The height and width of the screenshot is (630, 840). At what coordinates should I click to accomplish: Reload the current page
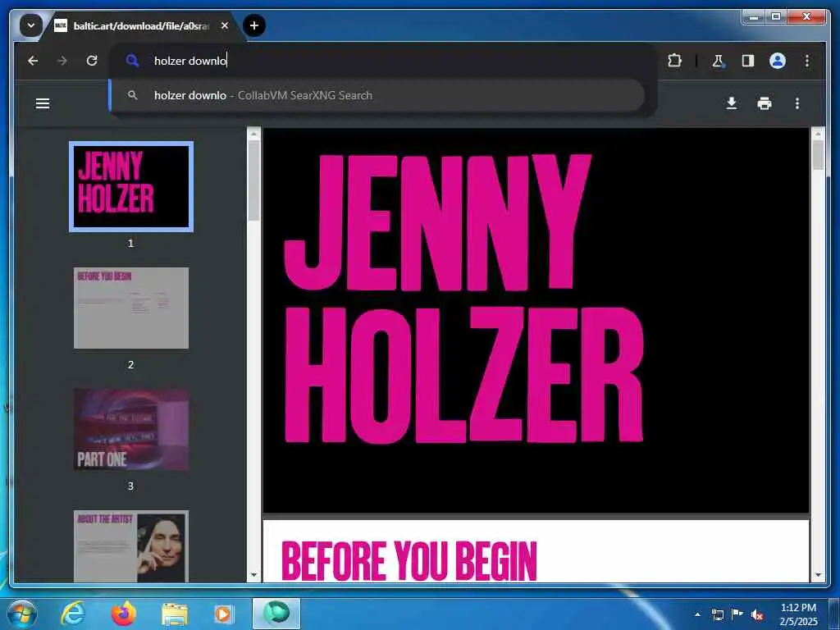92,61
